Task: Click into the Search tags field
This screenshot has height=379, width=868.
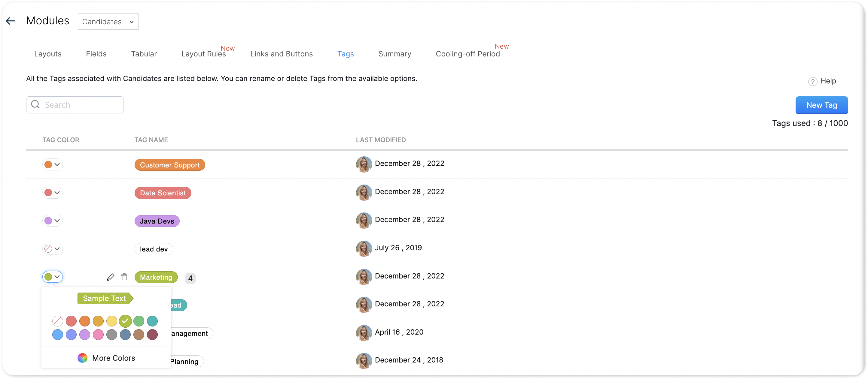Action: (81, 105)
